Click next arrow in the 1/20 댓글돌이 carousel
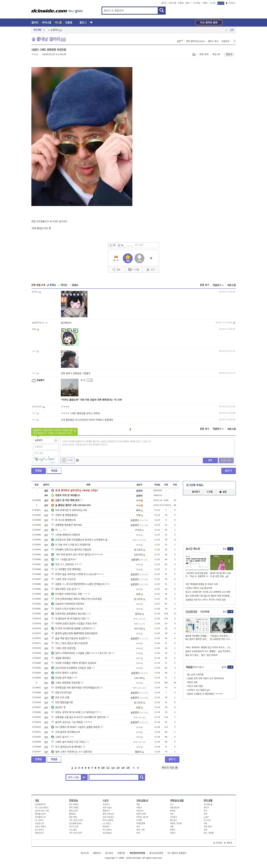Screen dimensions: 267x868 (x=91, y=380)
